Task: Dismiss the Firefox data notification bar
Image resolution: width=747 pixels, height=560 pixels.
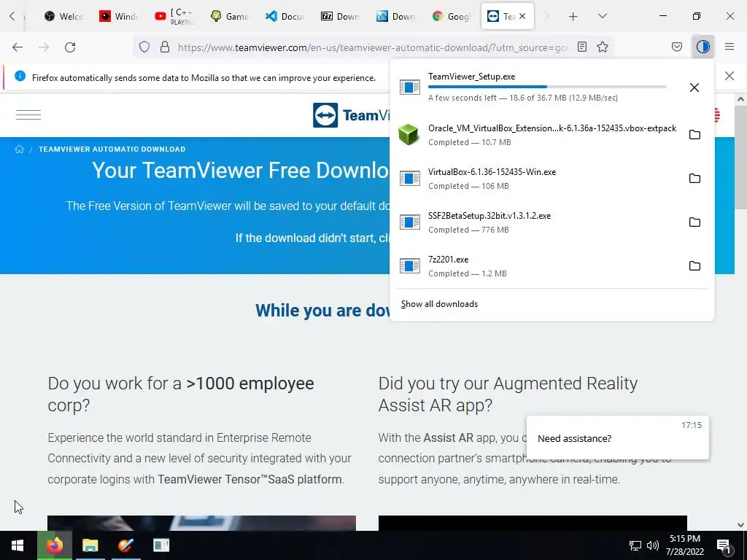Action: point(729,76)
